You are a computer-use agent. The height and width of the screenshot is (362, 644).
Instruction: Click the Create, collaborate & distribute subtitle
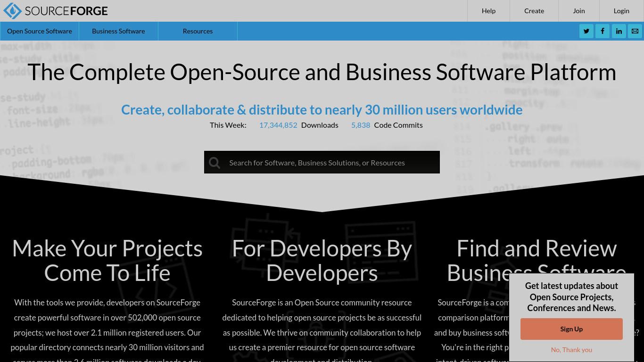(x=322, y=110)
